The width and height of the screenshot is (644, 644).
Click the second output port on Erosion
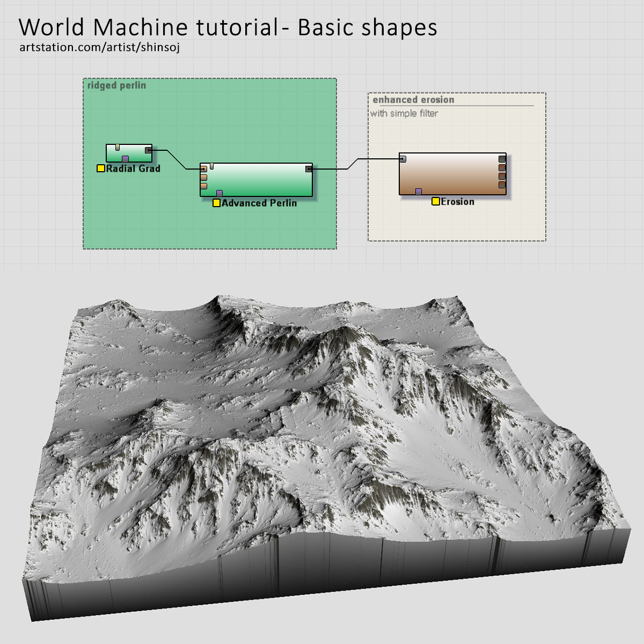(502, 167)
